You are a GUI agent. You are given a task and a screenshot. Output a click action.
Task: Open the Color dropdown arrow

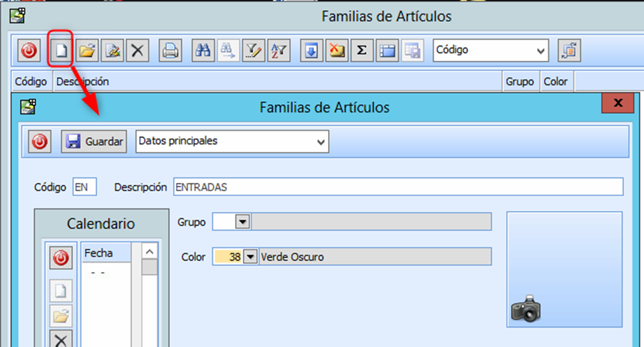[x=250, y=257]
